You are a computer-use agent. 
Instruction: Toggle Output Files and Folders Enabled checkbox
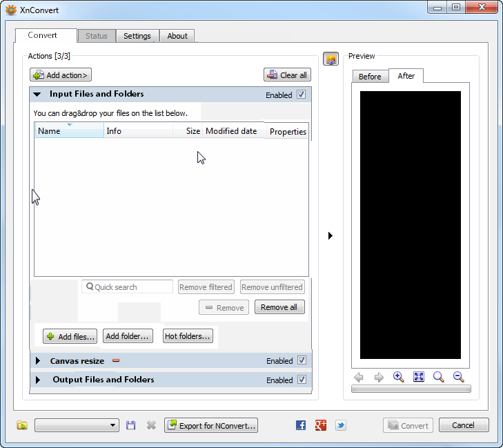[302, 380]
